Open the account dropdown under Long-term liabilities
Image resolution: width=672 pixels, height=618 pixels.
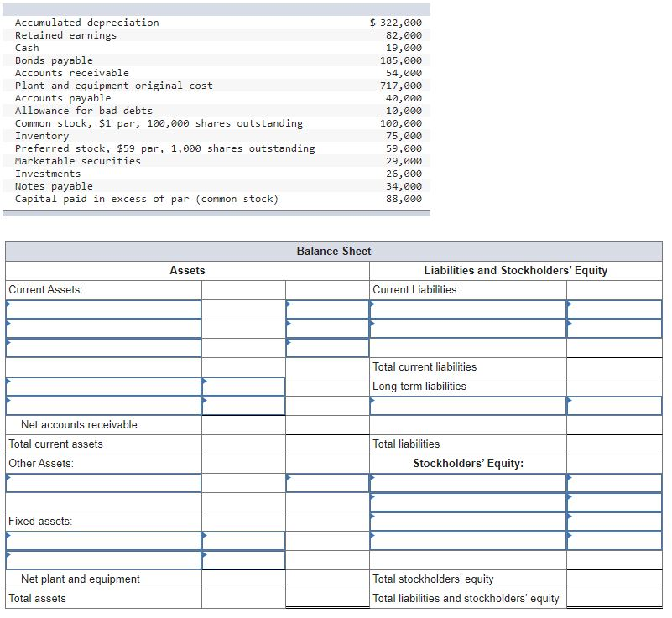click(468, 406)
